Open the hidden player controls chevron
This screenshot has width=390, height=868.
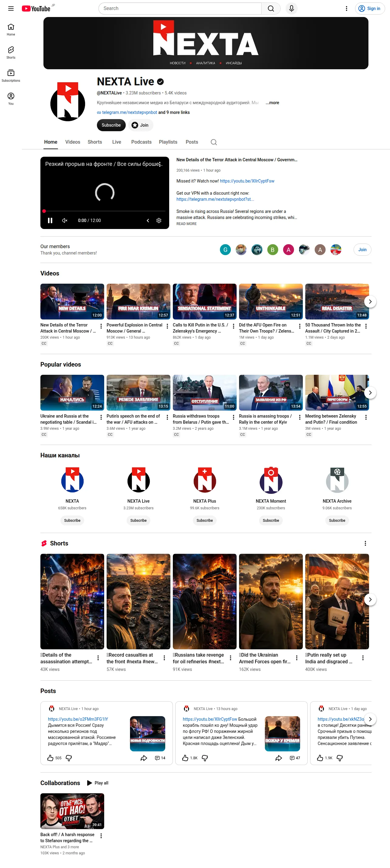(x=148, y=220)
